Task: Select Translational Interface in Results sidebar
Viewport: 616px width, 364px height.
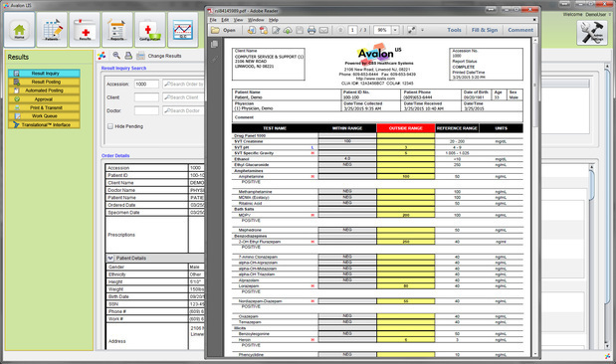Action: coord(44,125)
